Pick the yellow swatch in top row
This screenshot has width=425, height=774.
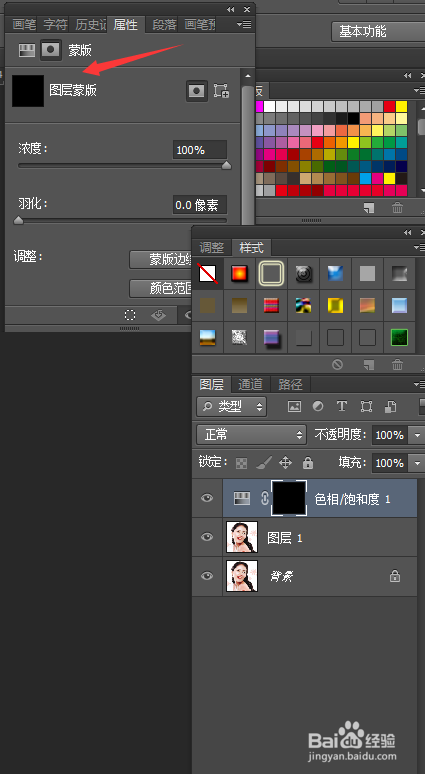pyautogui.click(x=402, y=107)
